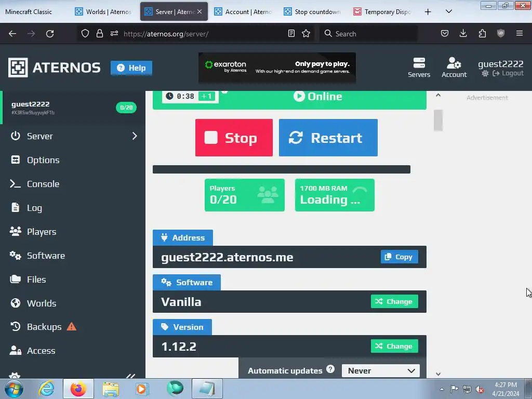The image size is (532, 399).
Task: Open Internet Explorer from the taskbar
Action: 46,389
